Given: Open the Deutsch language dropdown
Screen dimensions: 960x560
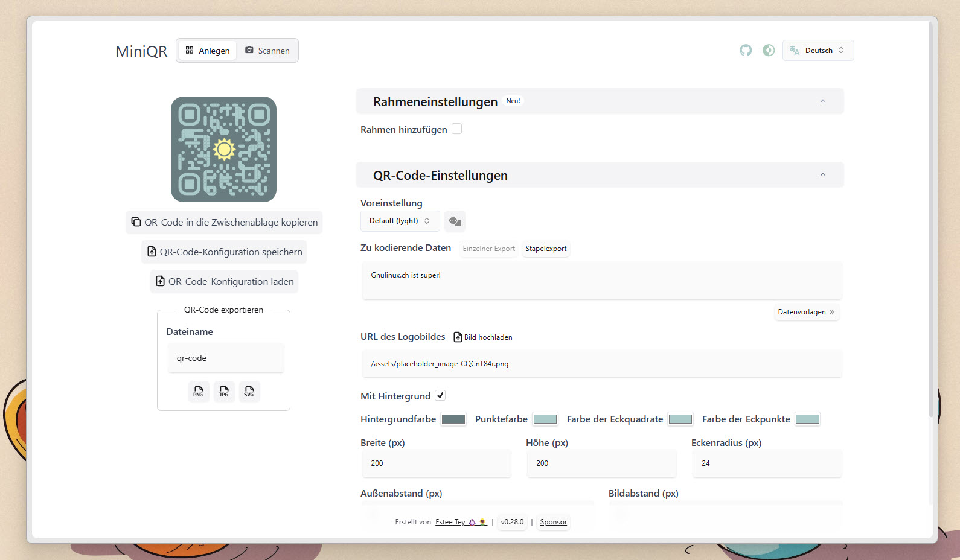Looking at the screenshot, I should coord(818,51).
